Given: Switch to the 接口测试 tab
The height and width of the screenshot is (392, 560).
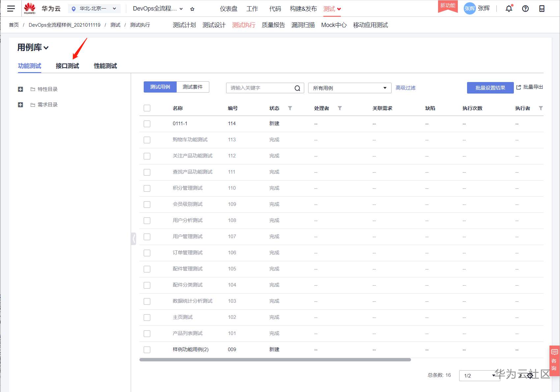Looking at the screenshot, I should 68,66.
